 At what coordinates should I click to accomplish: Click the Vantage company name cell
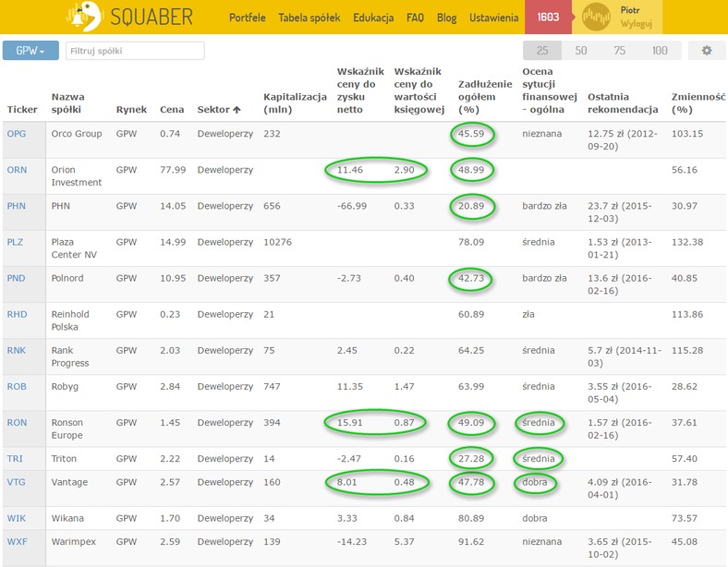pyautogui.click(x=69, y=482)
